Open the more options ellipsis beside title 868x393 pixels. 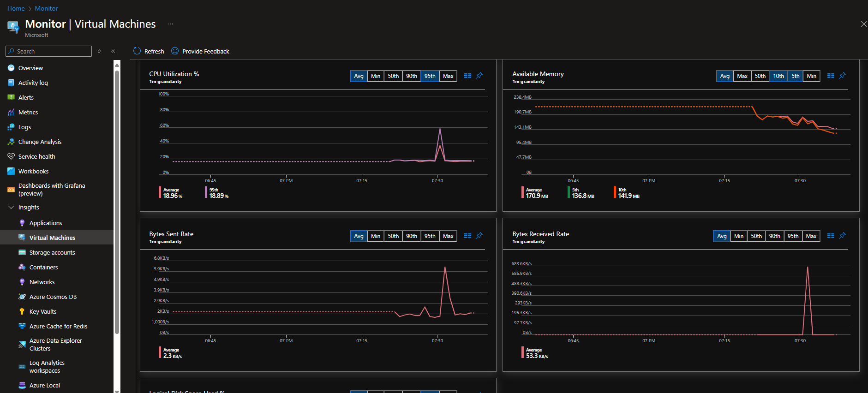tap(170, 24)
